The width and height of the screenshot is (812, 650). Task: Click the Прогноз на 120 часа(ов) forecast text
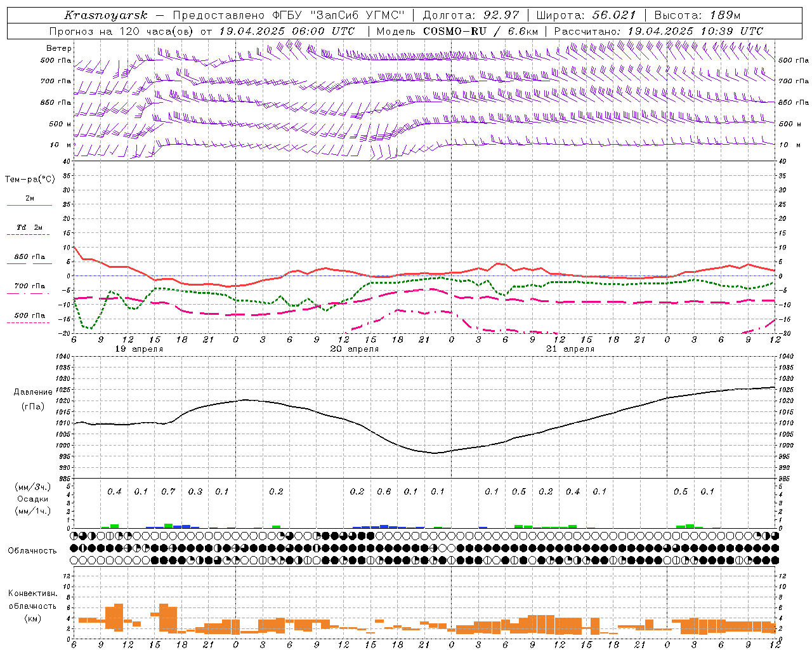[x=122, y=31]
